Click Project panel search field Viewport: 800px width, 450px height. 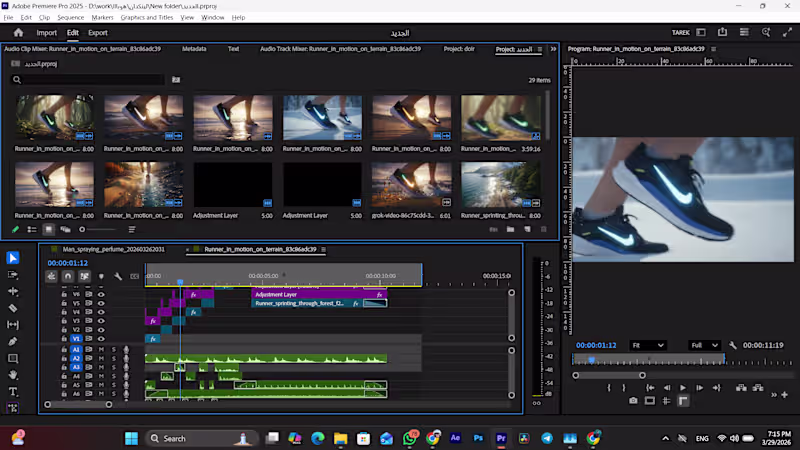tap(93, 80)
